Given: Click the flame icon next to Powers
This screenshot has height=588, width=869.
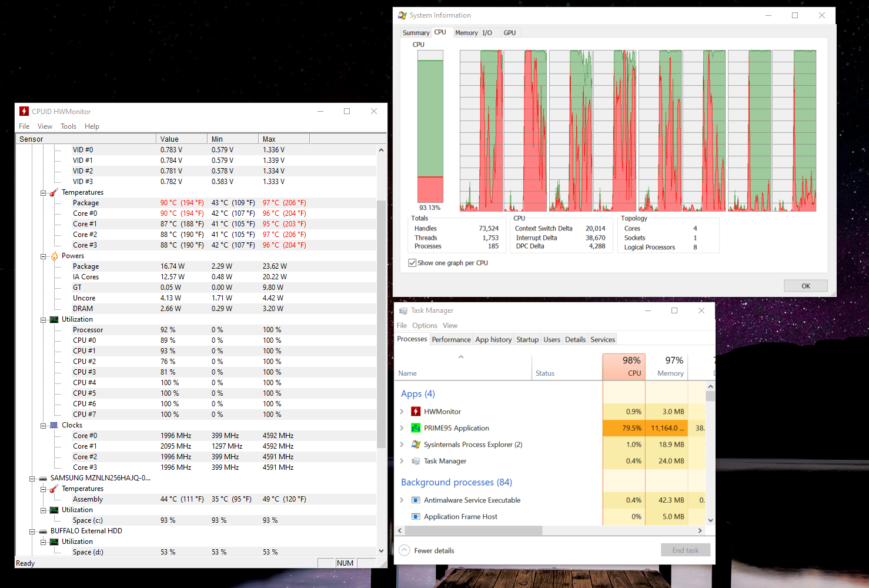Looking at the screenshot, I should (x=54, y=256).
